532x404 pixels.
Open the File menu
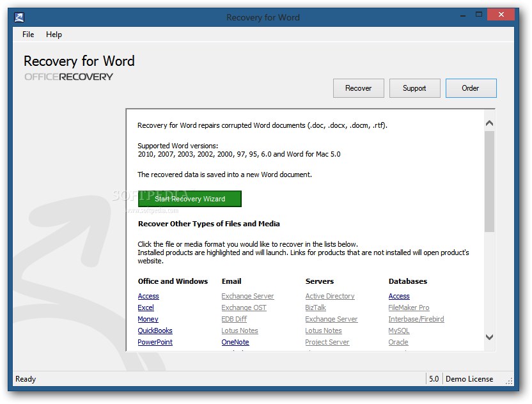28,35
